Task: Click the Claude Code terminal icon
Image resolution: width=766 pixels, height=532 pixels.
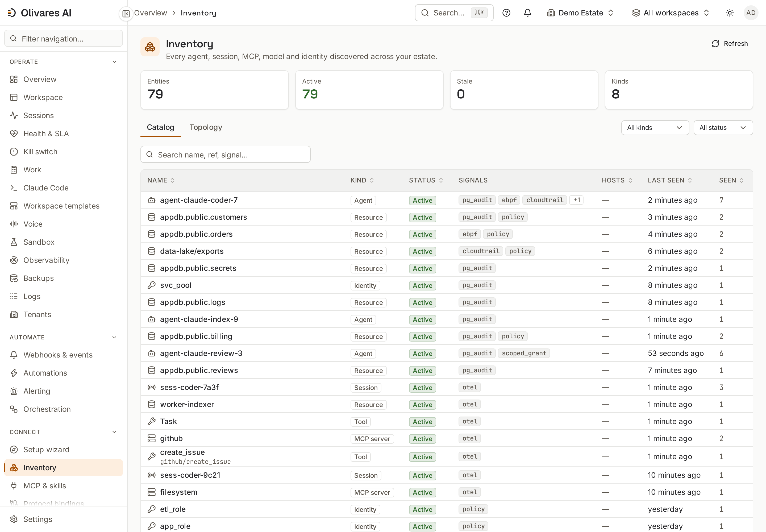Action: click(x=14, y=188)
